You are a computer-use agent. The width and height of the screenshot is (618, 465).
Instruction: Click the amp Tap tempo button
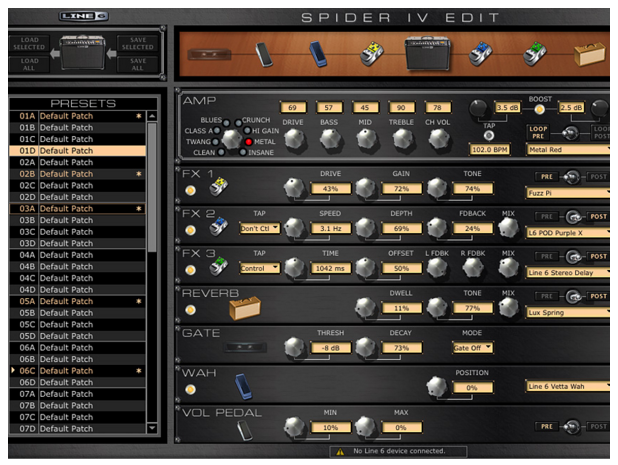[489, 136]
